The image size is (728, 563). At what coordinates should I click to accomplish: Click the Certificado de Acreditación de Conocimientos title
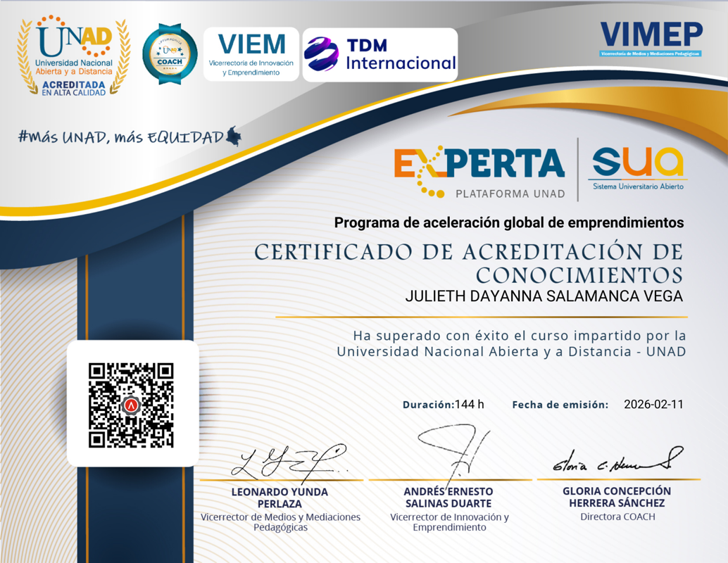[x=469, y=263]
